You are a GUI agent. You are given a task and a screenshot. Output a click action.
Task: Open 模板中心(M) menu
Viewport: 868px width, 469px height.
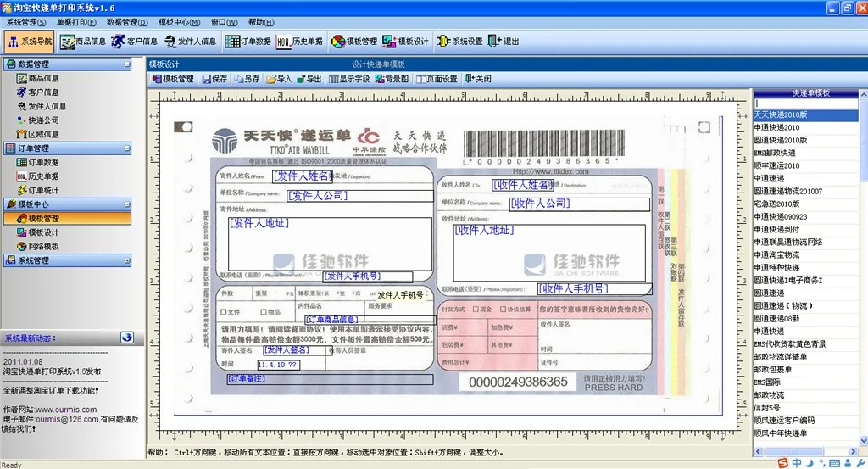[x=179, y=22]
